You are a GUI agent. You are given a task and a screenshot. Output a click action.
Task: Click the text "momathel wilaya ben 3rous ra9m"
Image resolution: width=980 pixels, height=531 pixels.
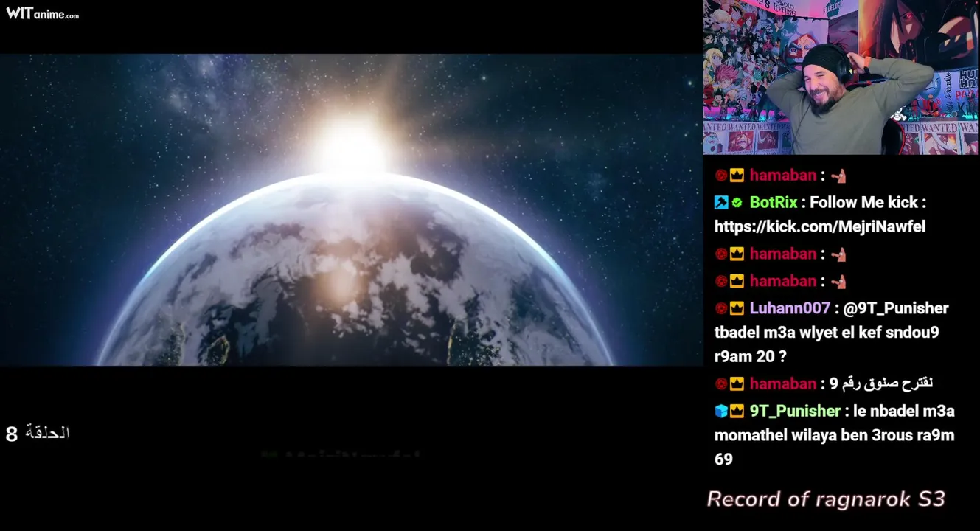click(x=834, y=435)
